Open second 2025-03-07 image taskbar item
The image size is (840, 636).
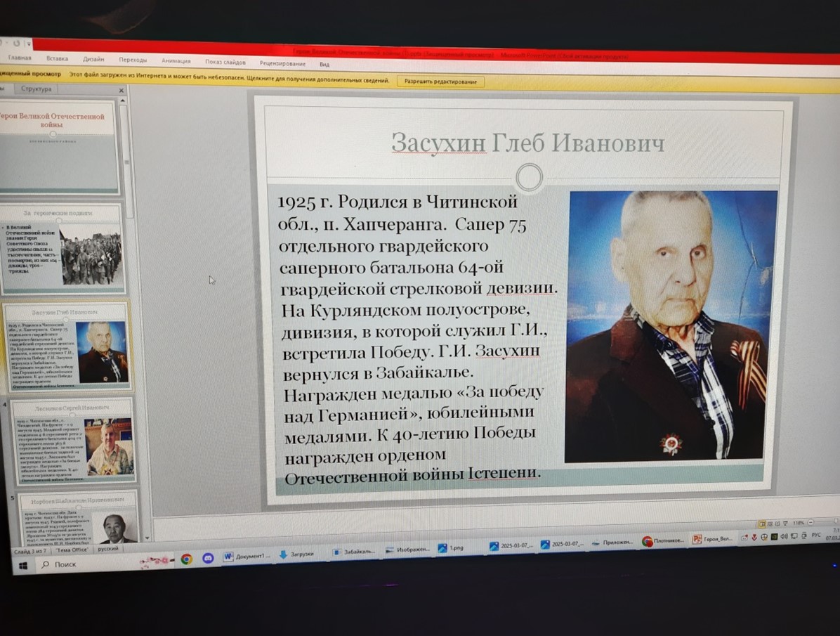click(x=563, y=545)
